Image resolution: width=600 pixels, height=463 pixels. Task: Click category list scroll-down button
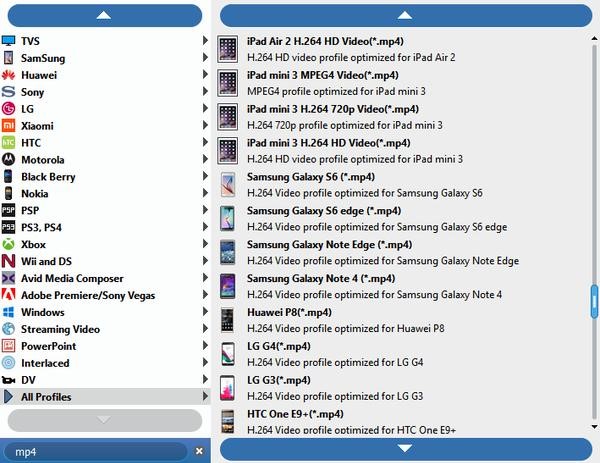coord(104,420)
